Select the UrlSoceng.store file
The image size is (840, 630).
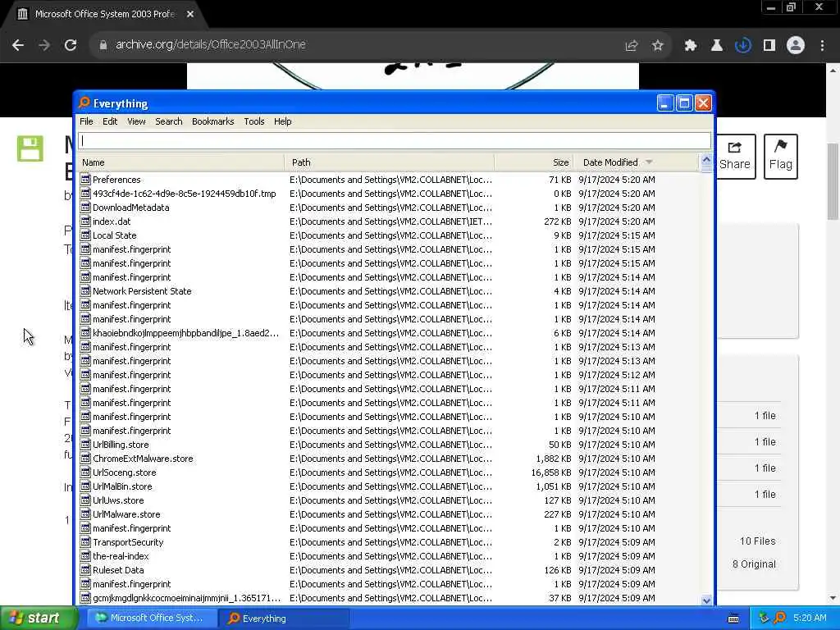click(x=125, y=472)
